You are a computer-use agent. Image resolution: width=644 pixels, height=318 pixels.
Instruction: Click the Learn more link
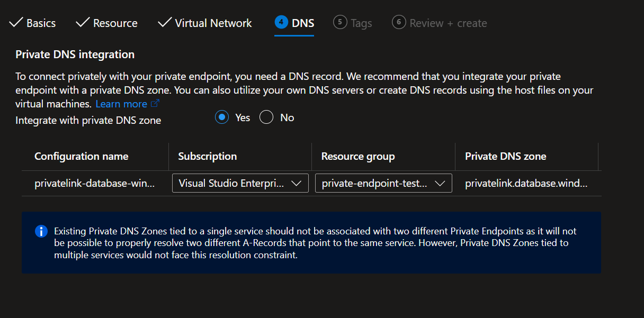click(x=121, y=104)
